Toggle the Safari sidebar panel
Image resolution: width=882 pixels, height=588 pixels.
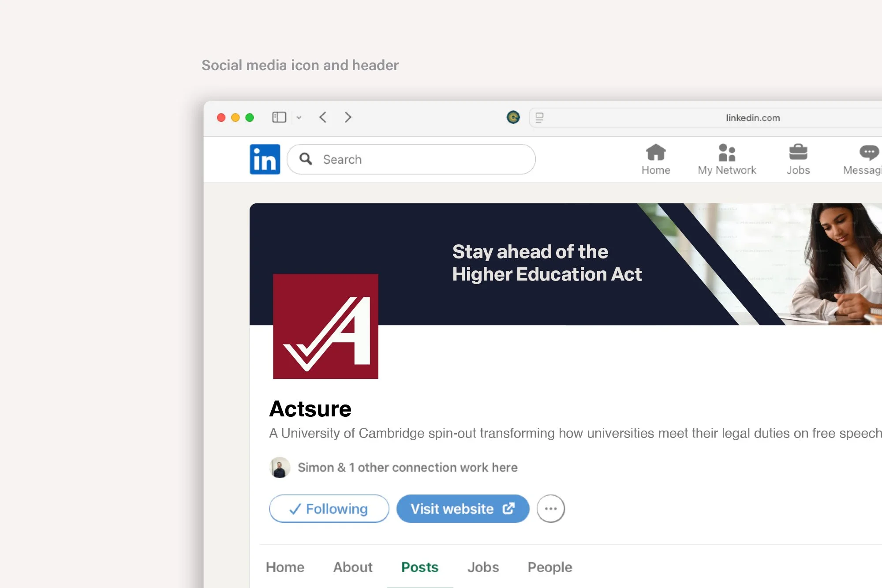coord(279,117)
